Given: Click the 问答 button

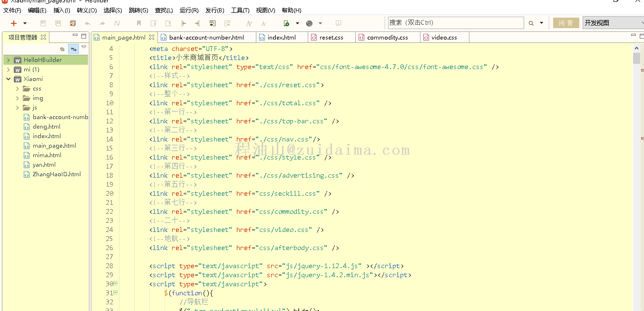Looking at the screenshot, I should point(566,23).
